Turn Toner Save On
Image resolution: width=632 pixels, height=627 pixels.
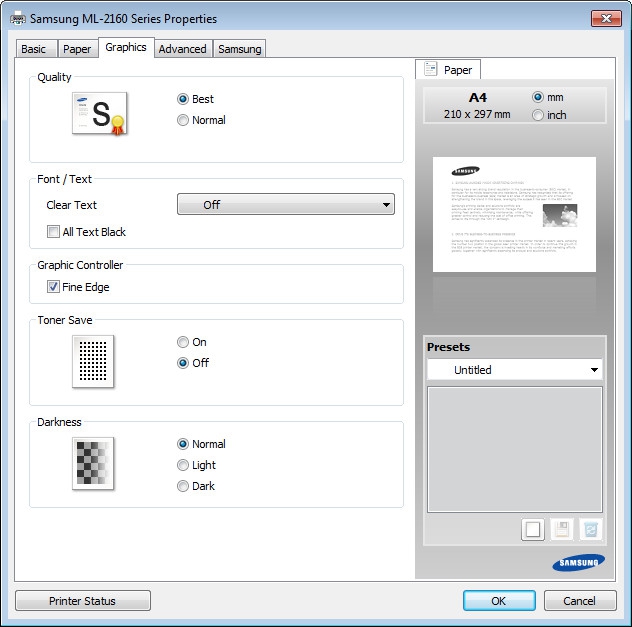tap(183, 342)
